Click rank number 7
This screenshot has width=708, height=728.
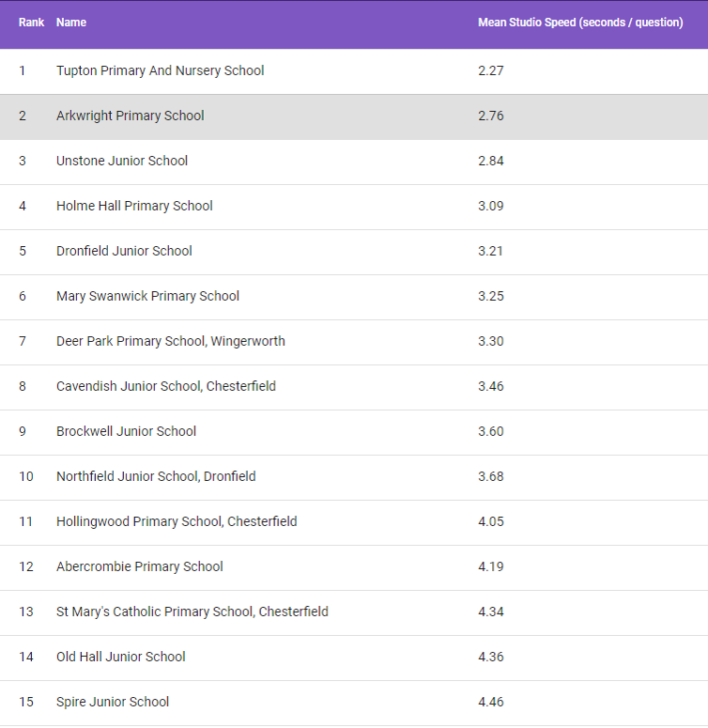pyautogui.click(x=23, y=341)
